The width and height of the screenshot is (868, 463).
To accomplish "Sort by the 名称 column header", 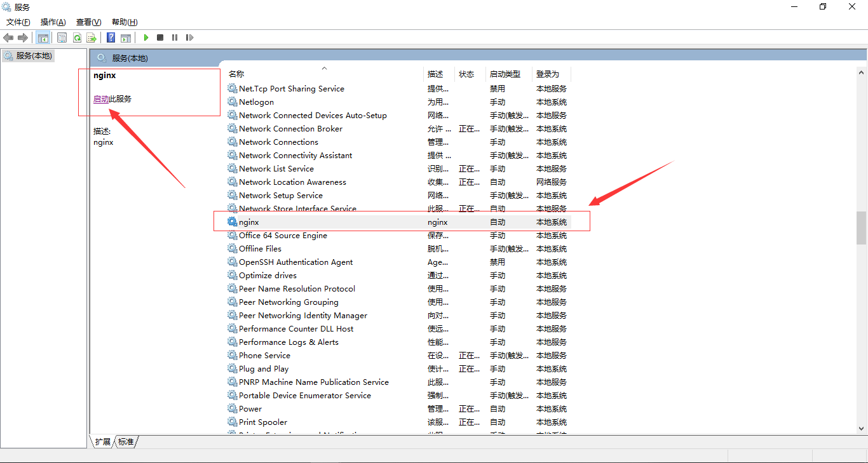I will coord(236,74).
